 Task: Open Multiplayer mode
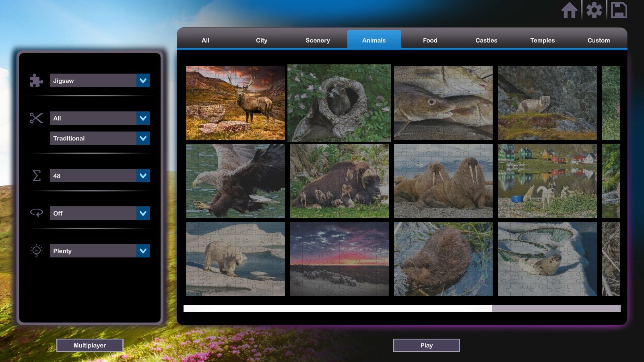coord(90,345)
